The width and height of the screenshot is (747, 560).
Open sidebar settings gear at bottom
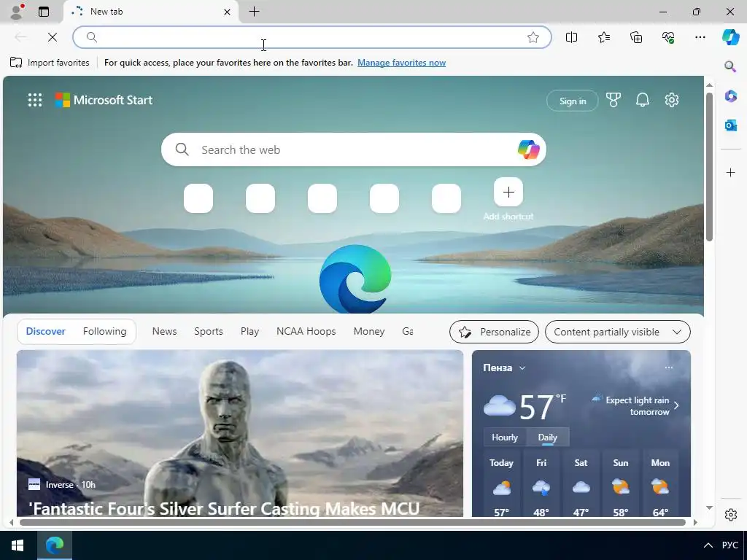point(730,514)
